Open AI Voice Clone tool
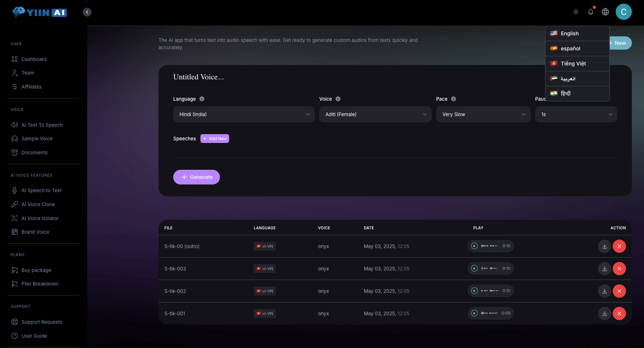Viewport: 644px width, 348px height. coord(38,204)
